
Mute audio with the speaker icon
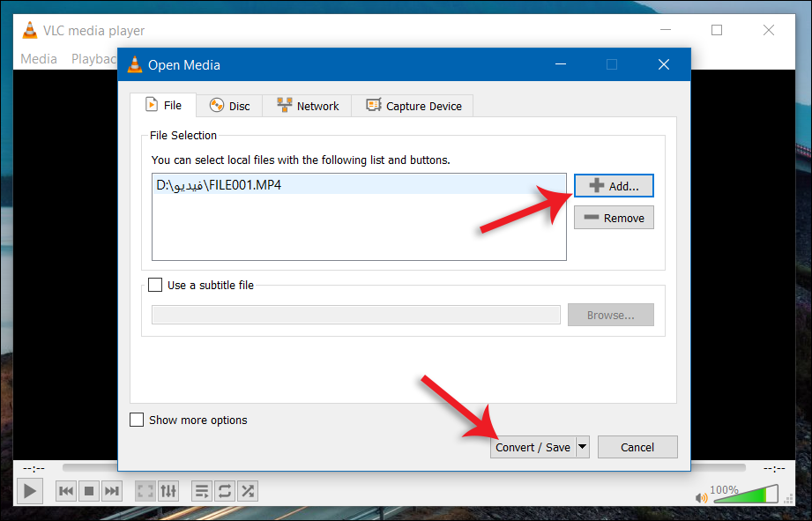702,498
